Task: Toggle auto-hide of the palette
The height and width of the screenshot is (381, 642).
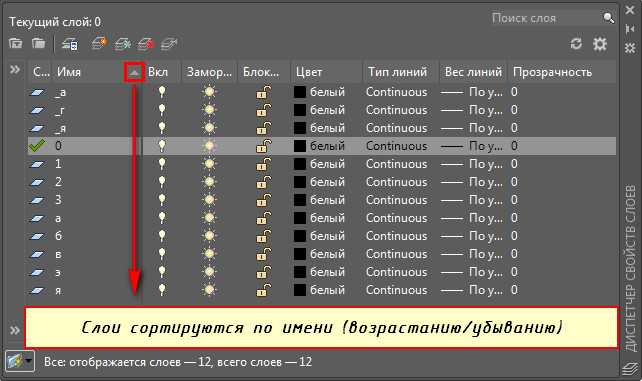Action: pos(630,29)
